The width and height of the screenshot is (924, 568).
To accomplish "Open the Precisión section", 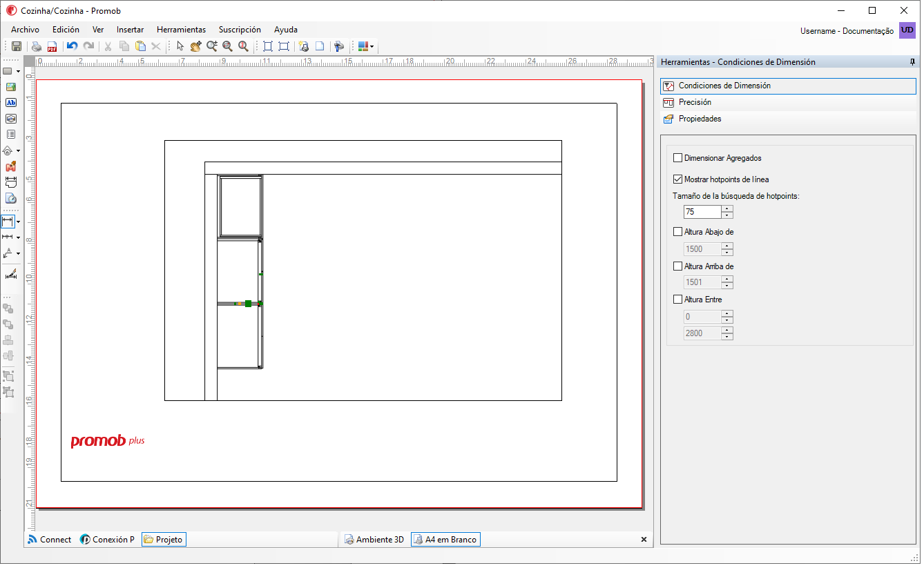I will (x=788, y=102).
